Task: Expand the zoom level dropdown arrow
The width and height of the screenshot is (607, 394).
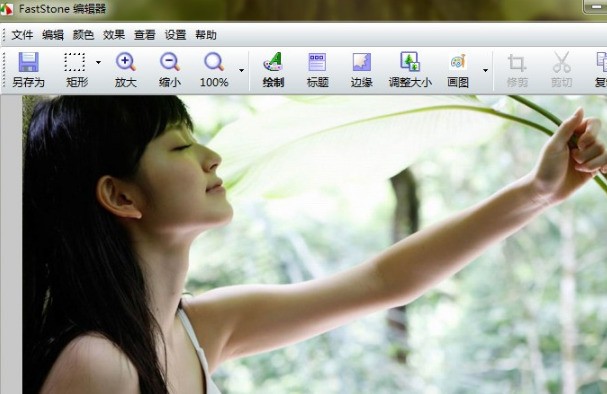Action: click(x=242, y=70)
